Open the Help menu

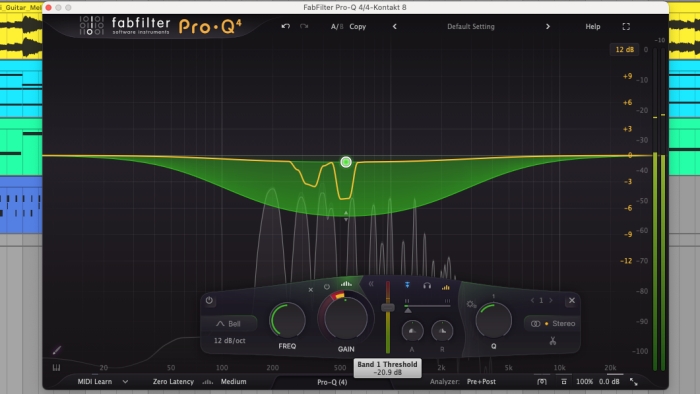click(x=593, y=27)
